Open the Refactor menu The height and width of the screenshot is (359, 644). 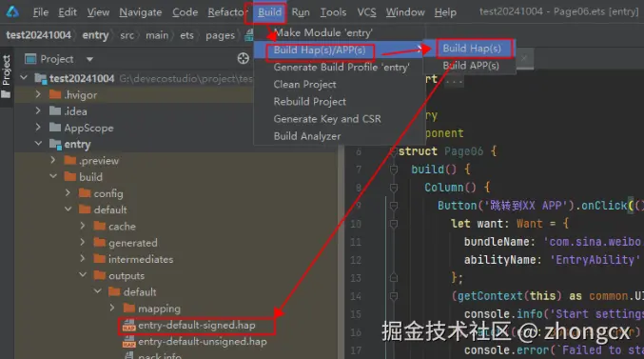226,12
